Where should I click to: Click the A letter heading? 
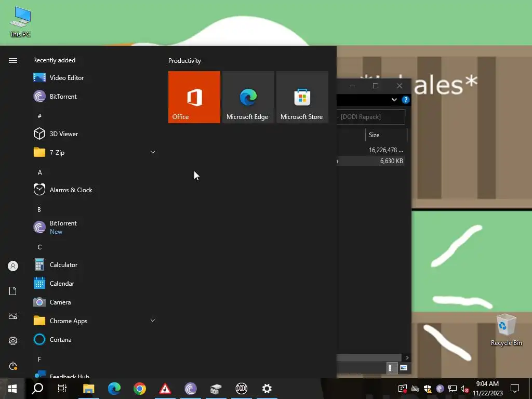tap(39, 172)
